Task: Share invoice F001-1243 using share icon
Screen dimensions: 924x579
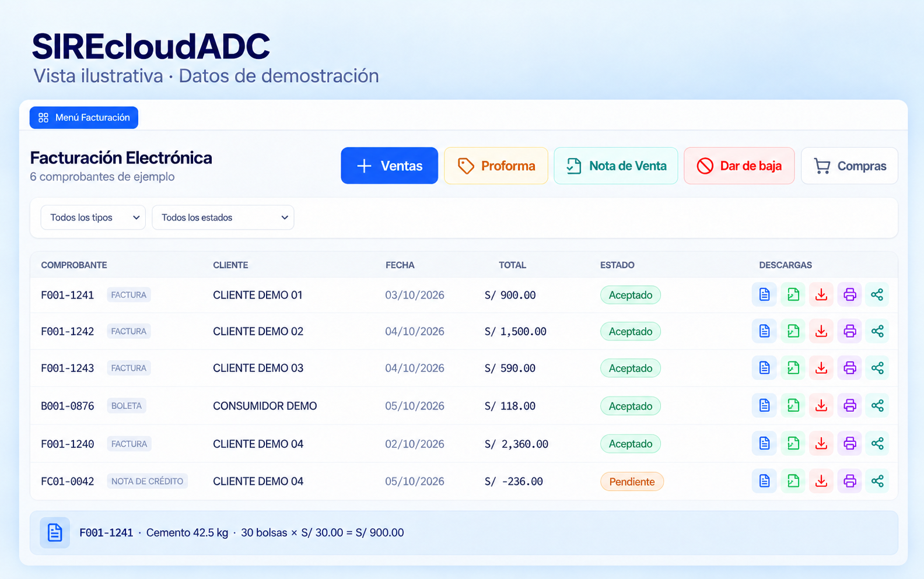Action: tap(877, 368)
